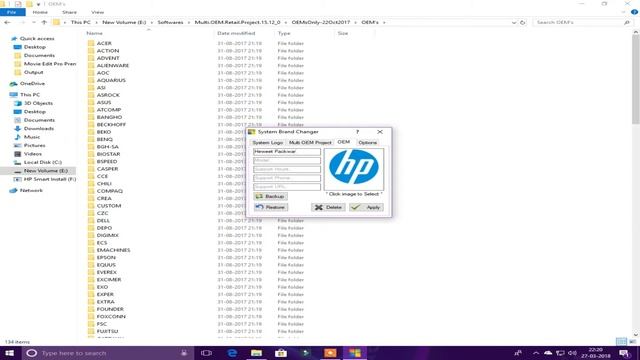
Task: Apply the OEM brand changes
Action: 366,207
